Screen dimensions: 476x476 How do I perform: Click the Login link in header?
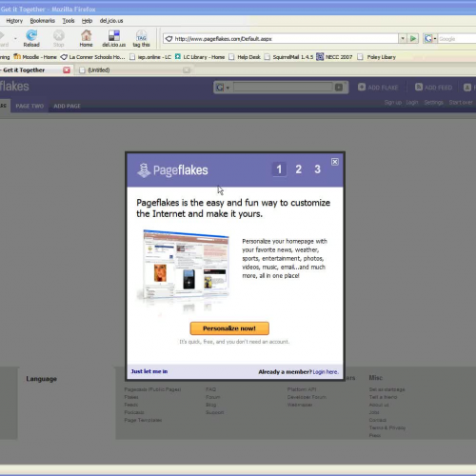pyautogui.click(x=412, y=103)
